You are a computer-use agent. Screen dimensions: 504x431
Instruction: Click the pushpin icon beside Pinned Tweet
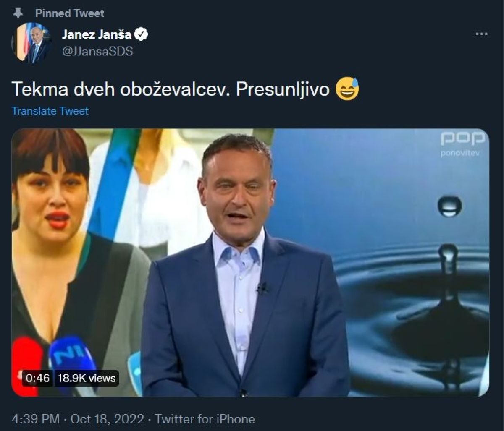(18, 13)
